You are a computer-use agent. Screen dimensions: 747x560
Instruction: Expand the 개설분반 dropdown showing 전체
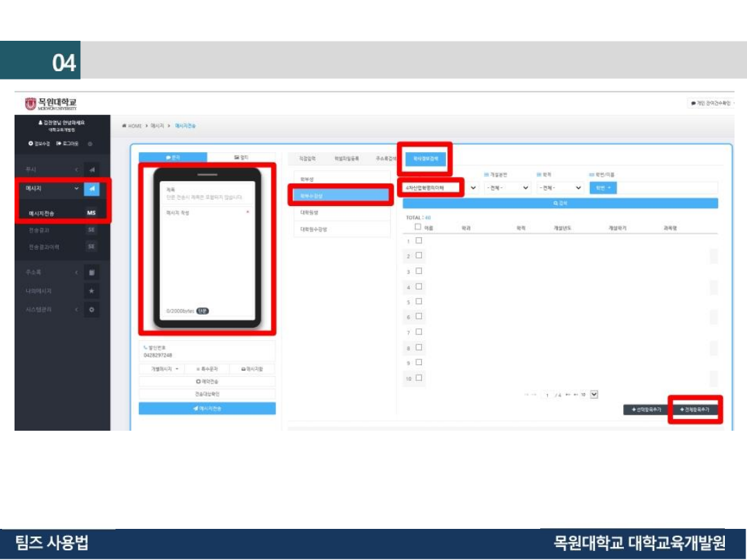[x=508, y=187]
